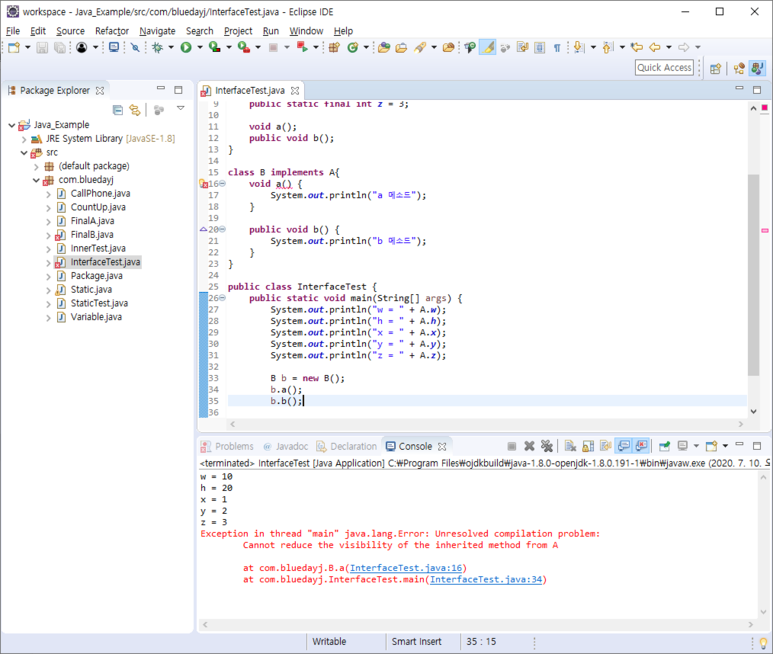Toggle Scroll Lock in Console toolbar
The height and width of the screenshot is (654, 773).
pos(588,446)
